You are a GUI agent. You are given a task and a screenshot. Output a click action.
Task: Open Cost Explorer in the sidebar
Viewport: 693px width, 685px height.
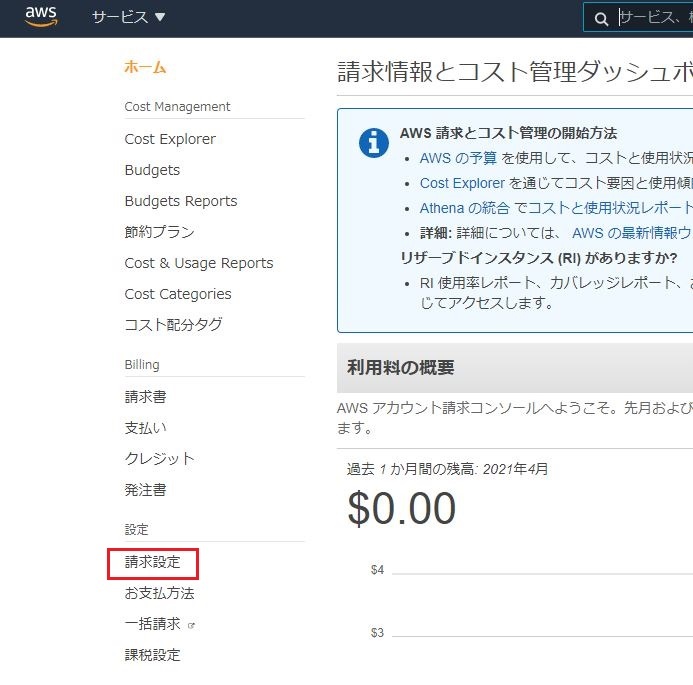(x=170, y=139)
